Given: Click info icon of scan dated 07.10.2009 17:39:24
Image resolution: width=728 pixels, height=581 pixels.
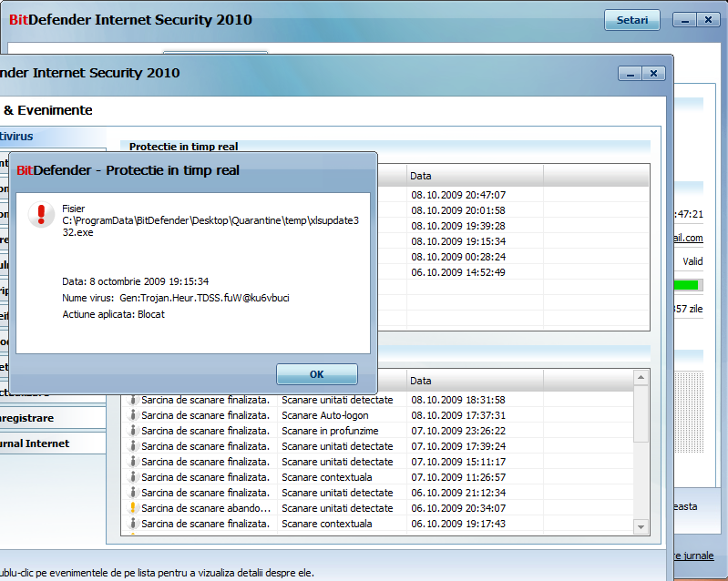Looking at the screenshot, I should [133, 446].
